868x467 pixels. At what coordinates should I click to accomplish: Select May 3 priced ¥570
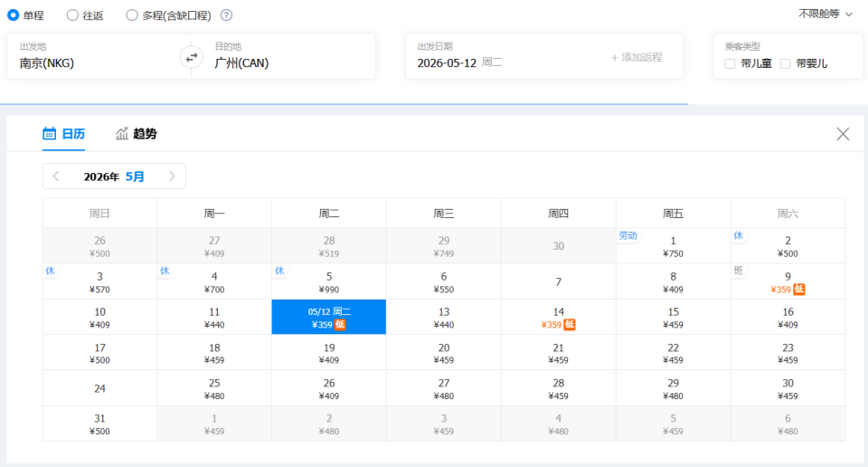point(99,281)
